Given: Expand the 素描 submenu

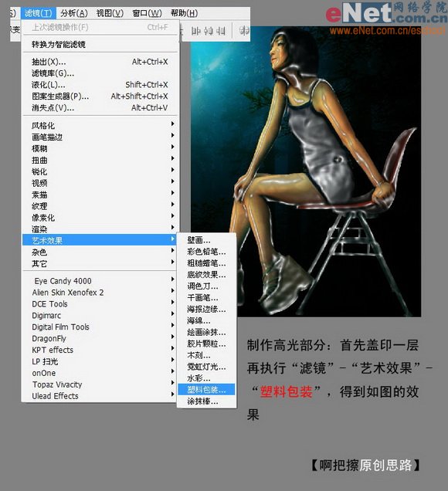Looking at the screenshot, I should coord(100,195).
